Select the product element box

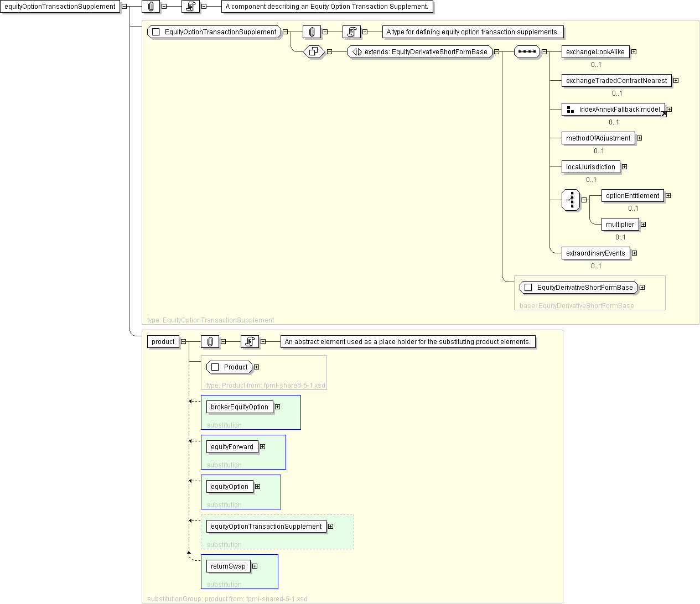pyautogui.click(x=163, y=342)
